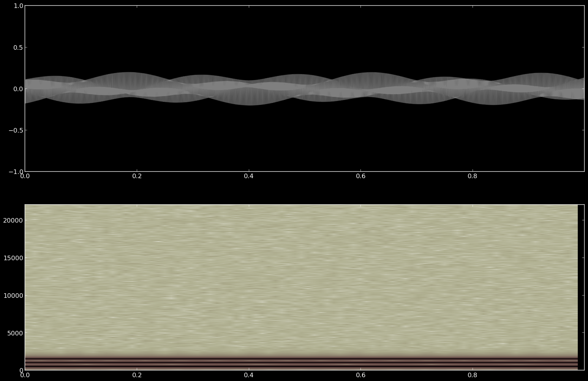Click the 15000 frequency axis label
Screen dimensions: 588x381
click(x=13, y=258)
